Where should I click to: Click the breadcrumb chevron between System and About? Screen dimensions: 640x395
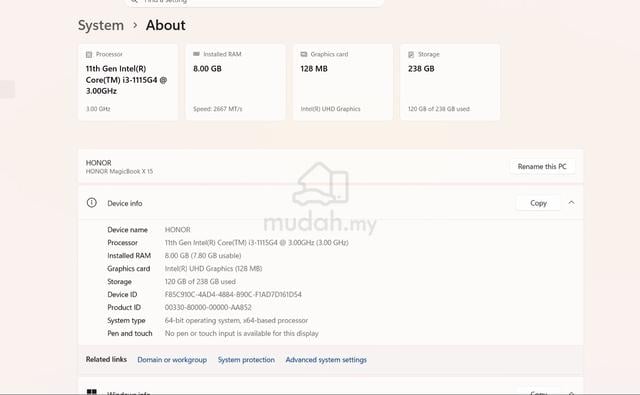click(135, 25)
